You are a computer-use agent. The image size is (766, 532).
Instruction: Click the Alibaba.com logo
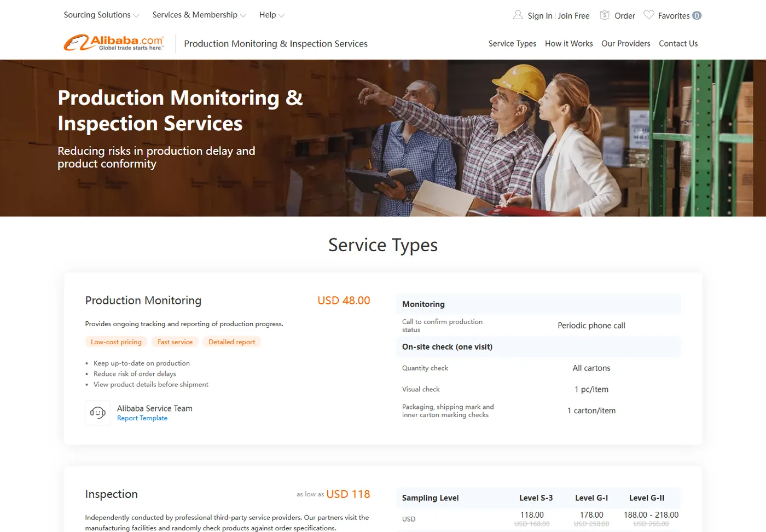coord(114,43)
